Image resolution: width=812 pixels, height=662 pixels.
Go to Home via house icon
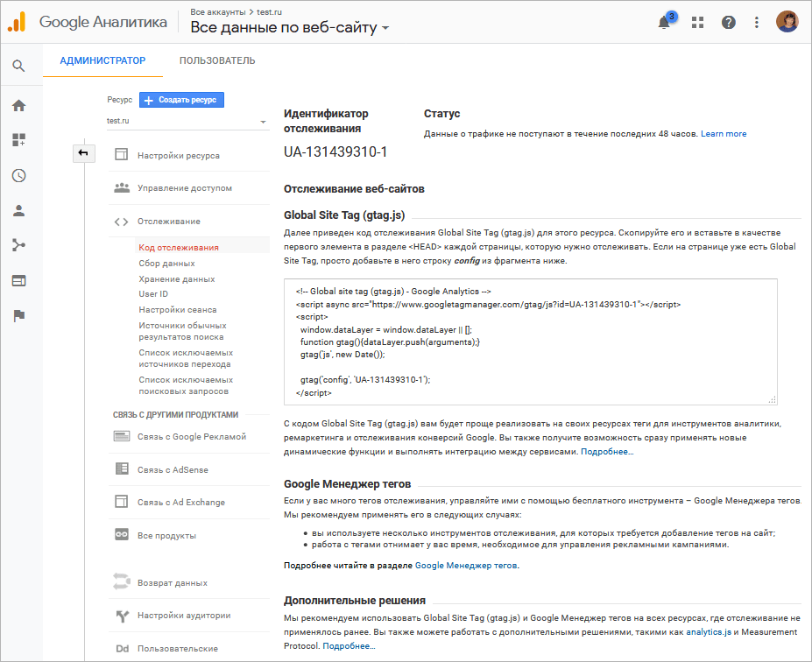click(x=18, y=106)
